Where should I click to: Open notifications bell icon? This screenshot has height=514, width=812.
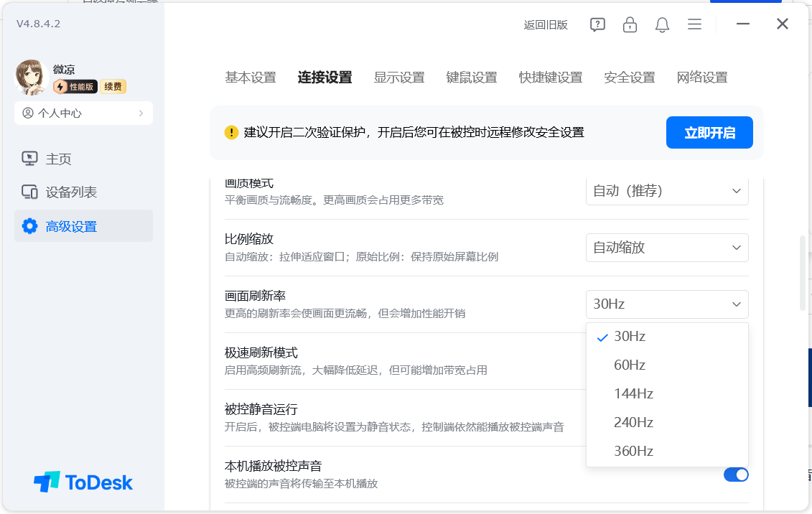(x=662, y=24)
